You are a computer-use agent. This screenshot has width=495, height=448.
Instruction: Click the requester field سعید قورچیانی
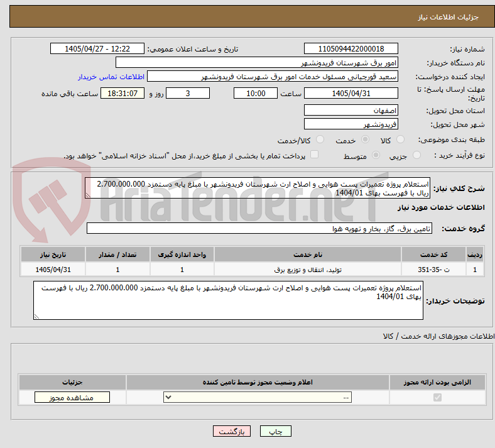pyautogui.click(x=273, y=77)
